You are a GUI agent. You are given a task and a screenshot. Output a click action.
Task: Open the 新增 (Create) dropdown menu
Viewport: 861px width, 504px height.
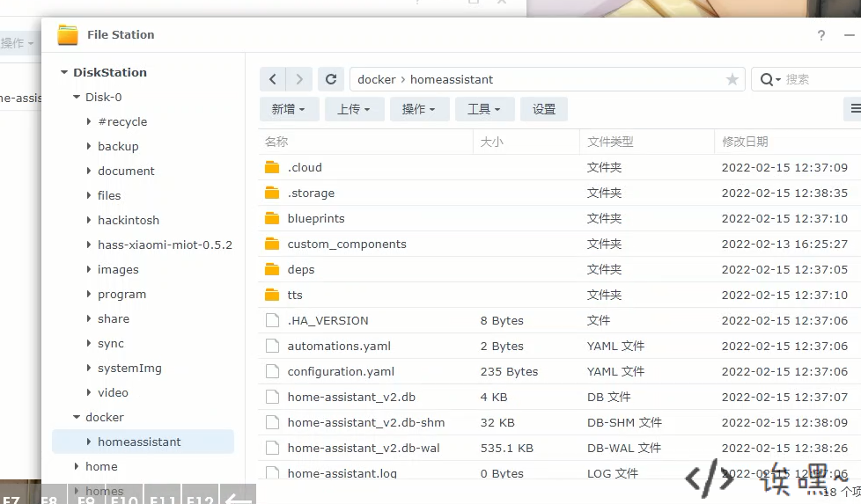pyautogui.click(x=288, y=109)
